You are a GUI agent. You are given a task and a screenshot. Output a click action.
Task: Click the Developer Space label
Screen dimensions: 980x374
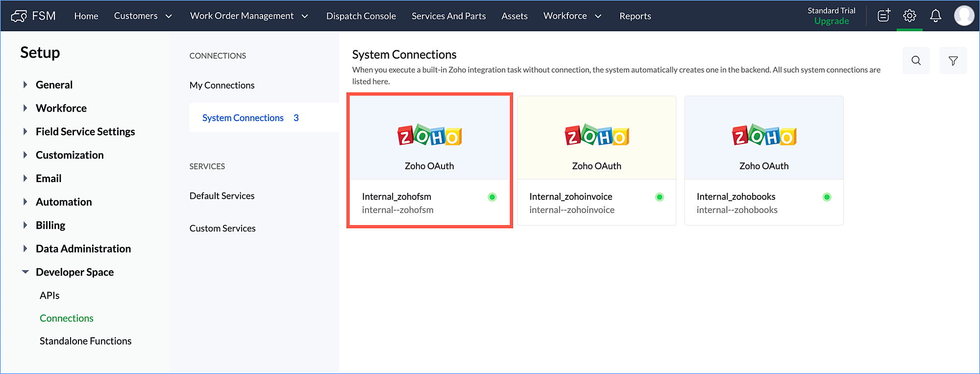coord(74,272)
